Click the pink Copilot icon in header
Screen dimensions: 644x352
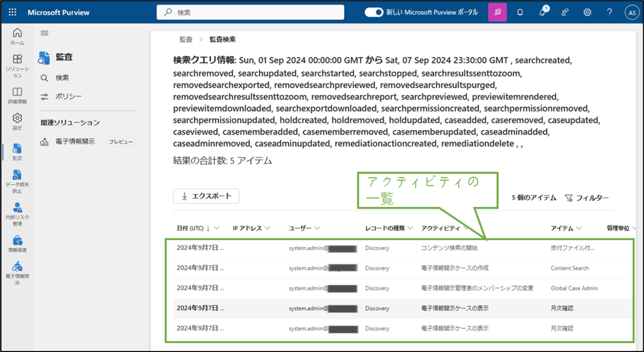coord(497,12)
